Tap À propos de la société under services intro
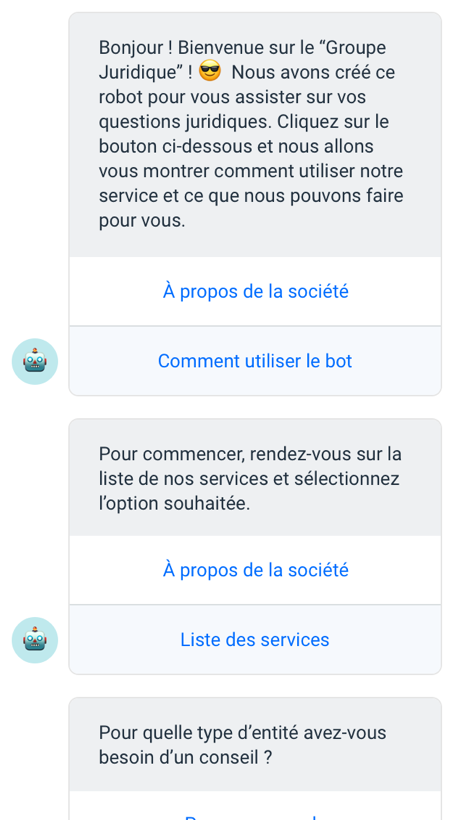 (255, 570)
